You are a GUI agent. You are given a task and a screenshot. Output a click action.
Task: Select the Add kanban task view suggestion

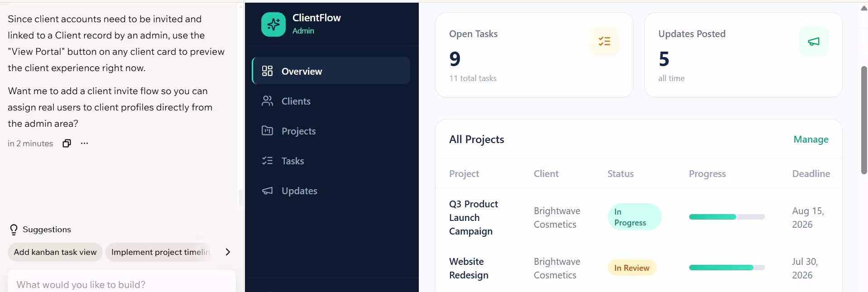click(55, 252)
